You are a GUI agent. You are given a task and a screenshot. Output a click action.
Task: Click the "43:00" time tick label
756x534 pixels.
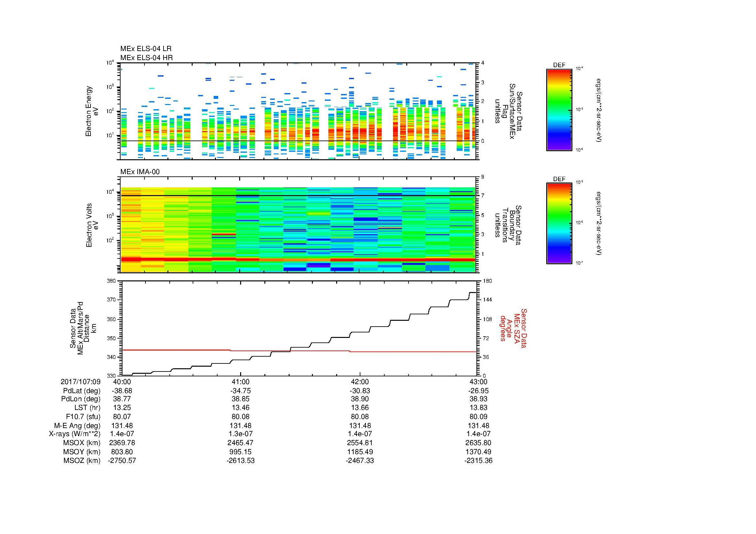point(478,382)
